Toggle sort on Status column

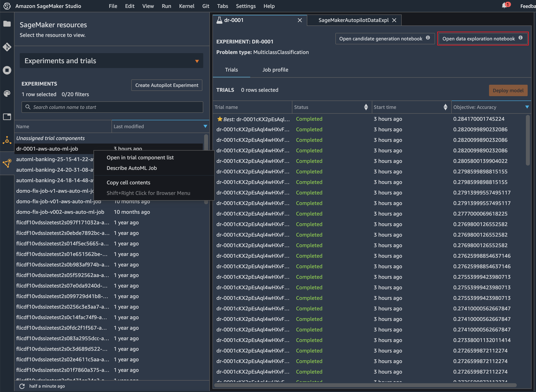point(366,107)
